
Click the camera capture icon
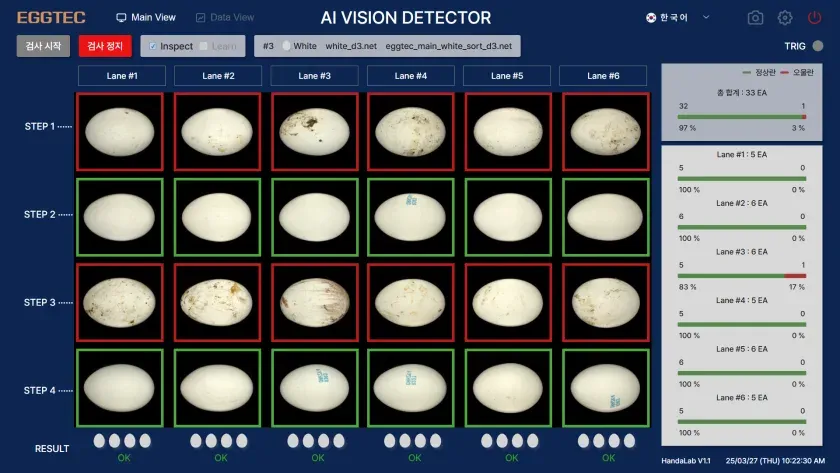point(755,18)
